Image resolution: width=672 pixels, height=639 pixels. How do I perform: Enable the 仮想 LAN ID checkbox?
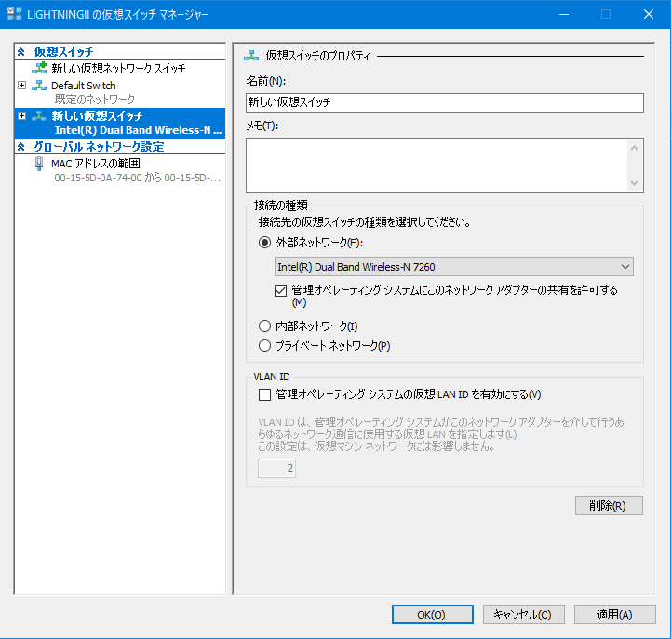265,394
